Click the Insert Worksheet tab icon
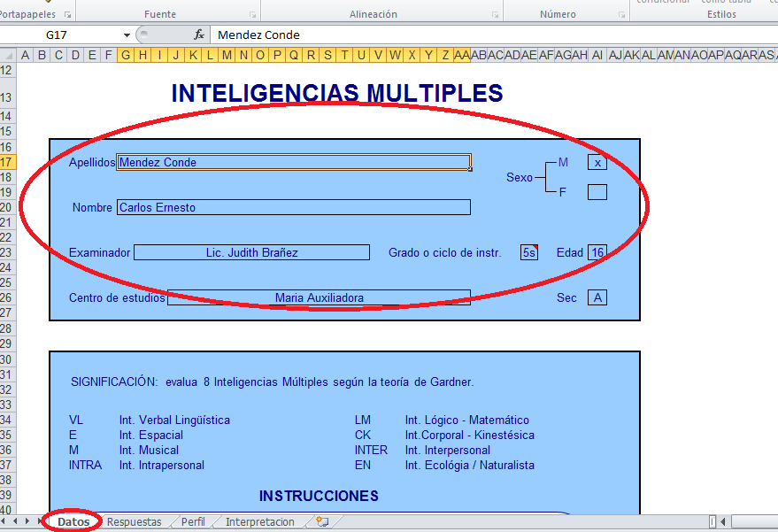This screenshot has width=778, height=532. click(x=324, y=521)
